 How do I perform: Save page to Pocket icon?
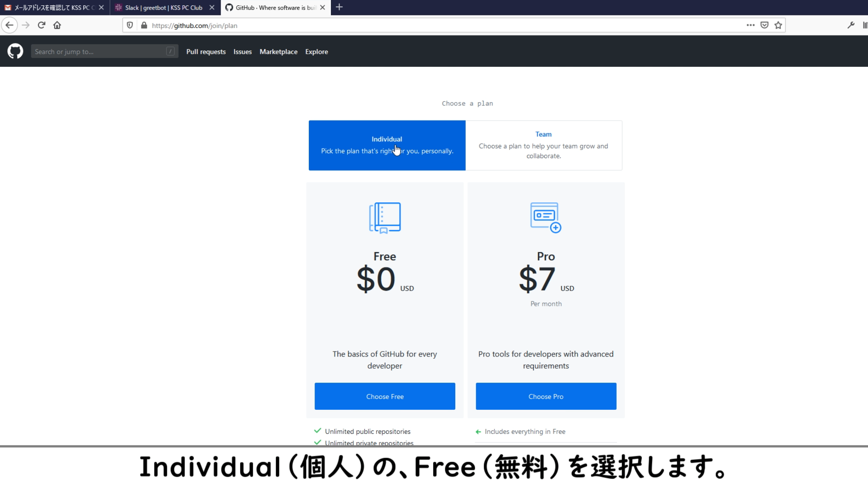[764, 25]
